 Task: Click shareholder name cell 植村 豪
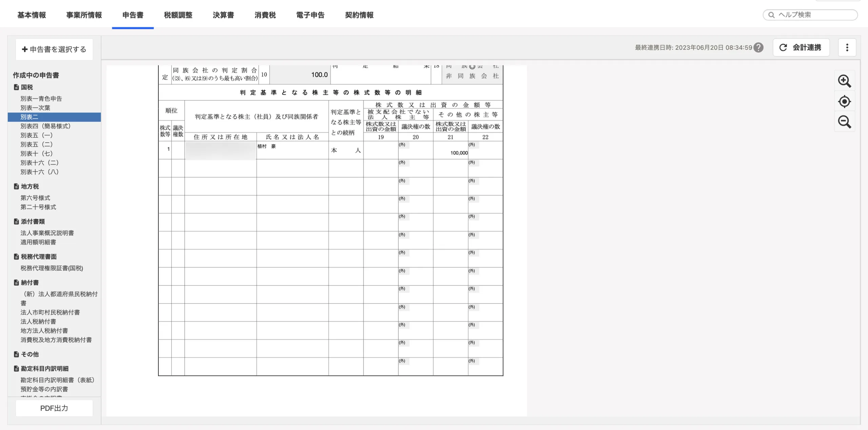[x=292, y=150]
